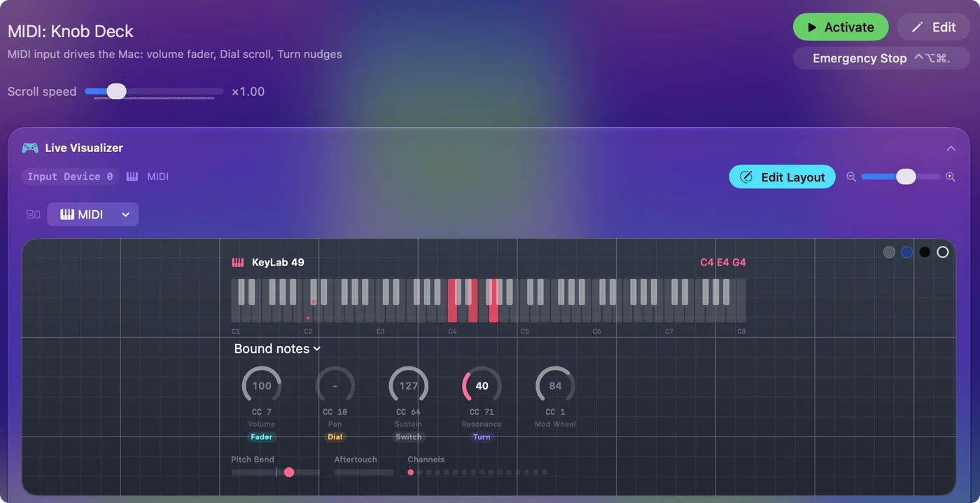The width and height of the screenshot is (980, 503).
Task: Click the Resonance CC 71 knob
Action: click(x=482, y=385)
